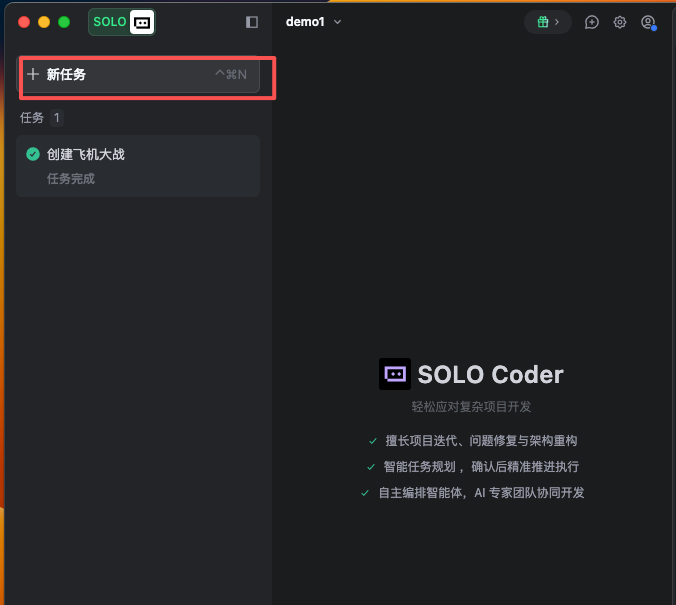Click the 新任务 new task button
Screen dimensions: 676x605
click(x=138, y=75)
